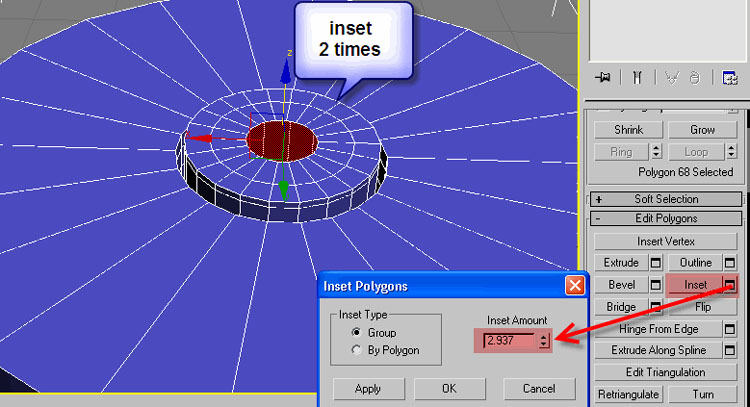Click the Pin Stack icon
750x407 pixels.
603,78
